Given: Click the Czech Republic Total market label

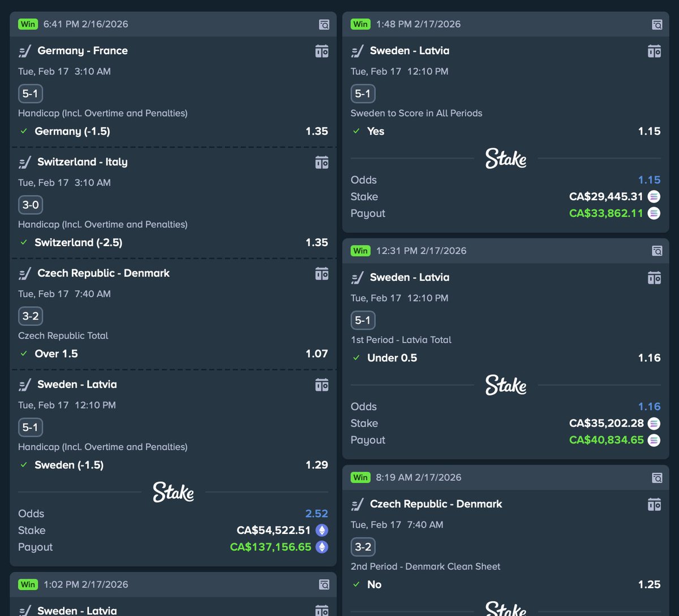Looking at the screenshot, I should (x=63, y=335).
